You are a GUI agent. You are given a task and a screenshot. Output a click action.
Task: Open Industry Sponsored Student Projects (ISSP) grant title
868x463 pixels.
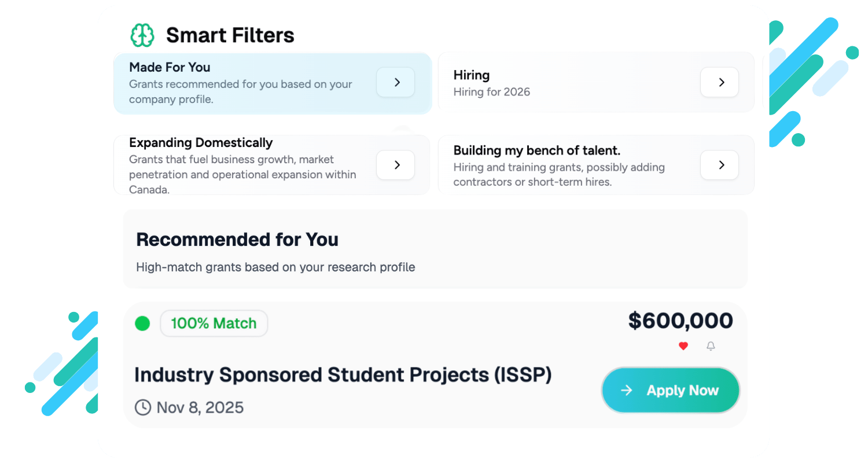343,375
